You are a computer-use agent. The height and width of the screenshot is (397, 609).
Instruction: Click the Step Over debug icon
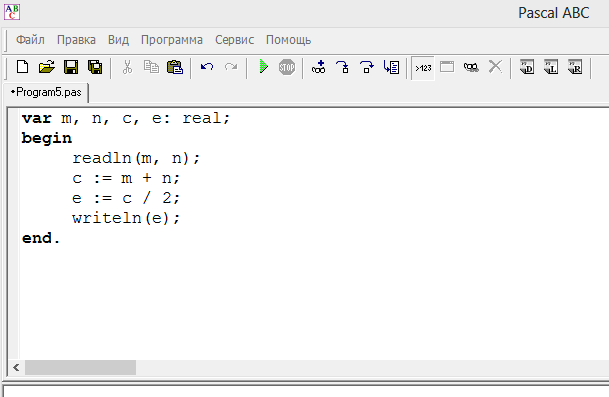pos(367,67)
